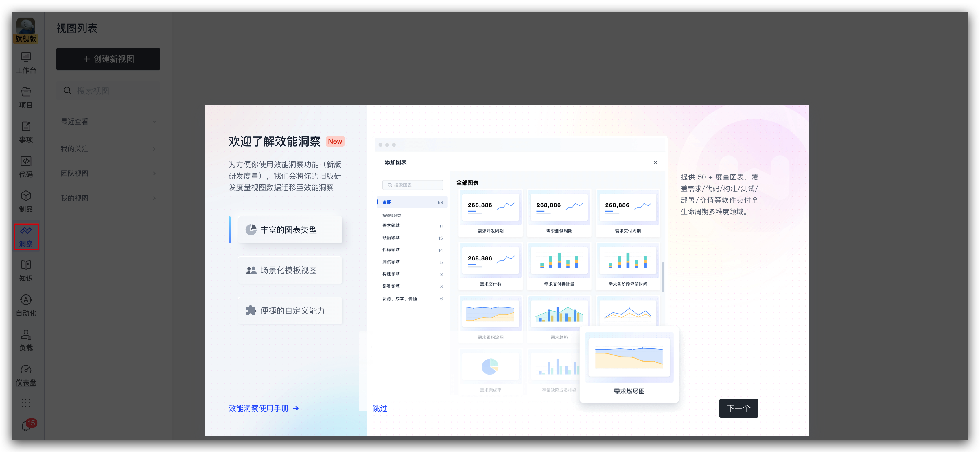Select the 丰富的图表类型 feature tab

point(290,229)
